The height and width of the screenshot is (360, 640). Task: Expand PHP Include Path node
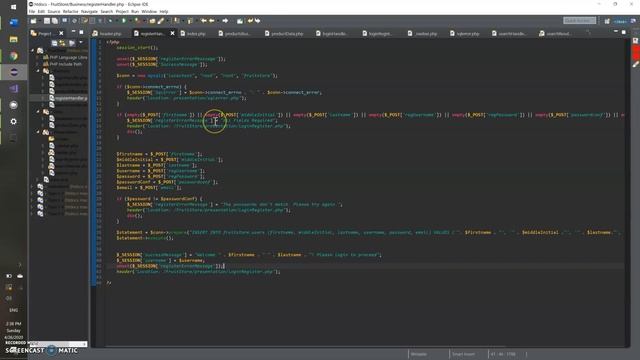[x=38, y=64]
